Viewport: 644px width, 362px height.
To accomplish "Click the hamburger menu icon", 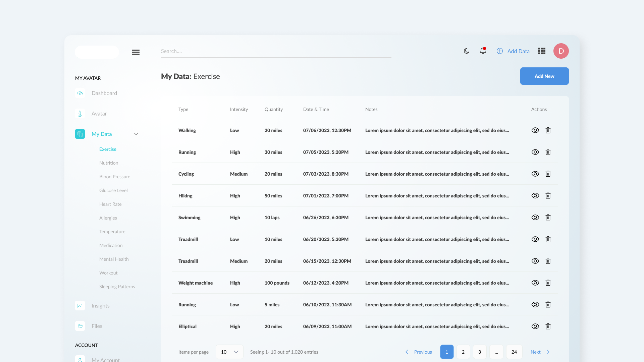I will (136, 52).
